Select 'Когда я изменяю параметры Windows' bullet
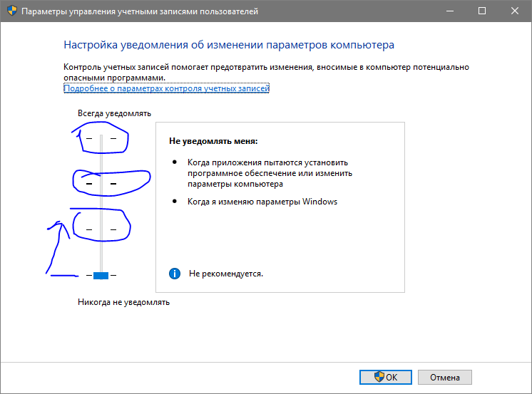Viewport: 532px width, 394px height. pyautogui.click(x=262, y=202)
